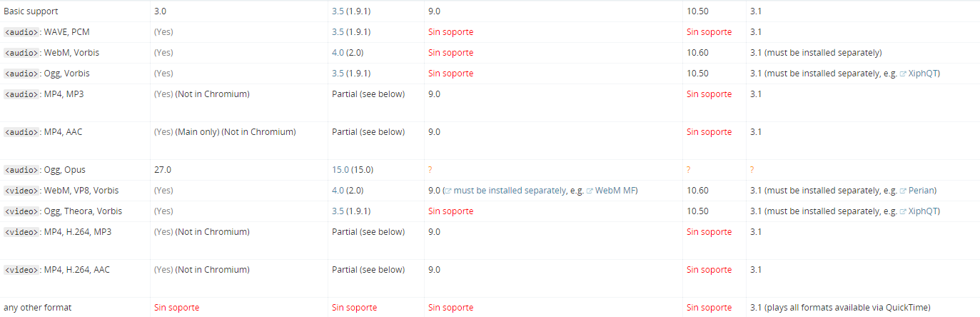Click the <audio> code tag in MP4, AAC row
Screen dimensions: 980x317
(21, 132)
